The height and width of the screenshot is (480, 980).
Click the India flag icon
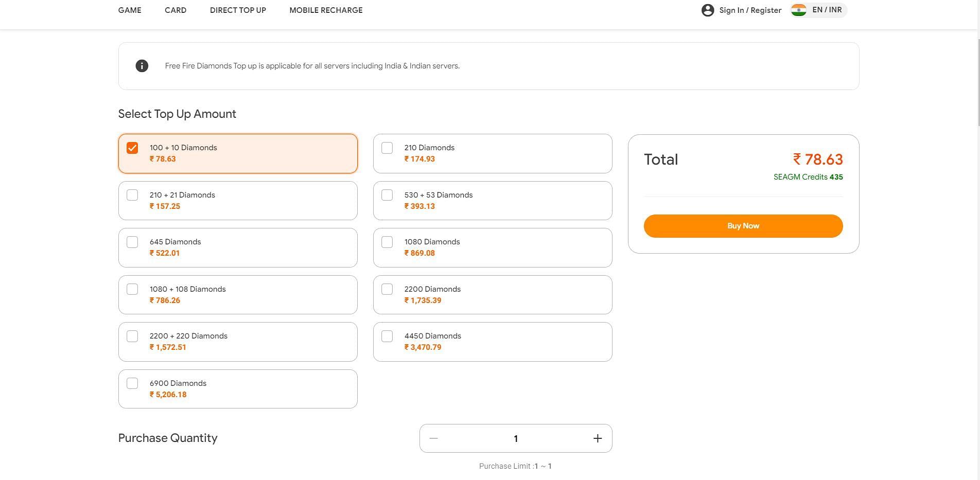(x=799, y=10)
